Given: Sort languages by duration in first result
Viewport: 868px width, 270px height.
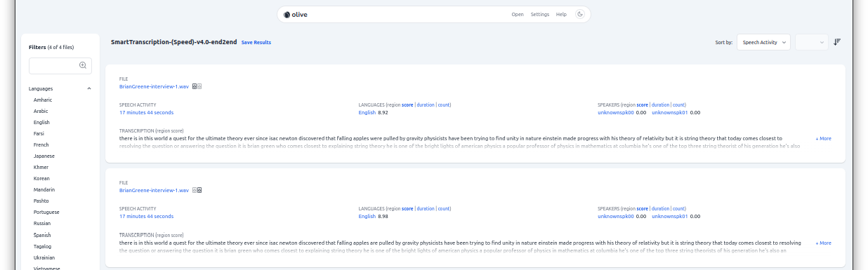Looking at the screenshot, I should pyautogui.click(x=426, y=104).
